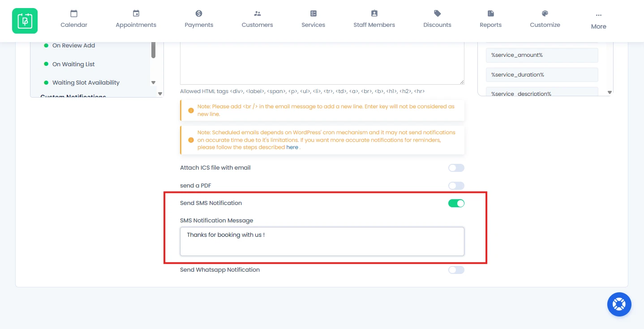Viewport: 644px width, 329px height.
Task: Click the placeholder list scroll-down arrow
Action: (610, 92)
